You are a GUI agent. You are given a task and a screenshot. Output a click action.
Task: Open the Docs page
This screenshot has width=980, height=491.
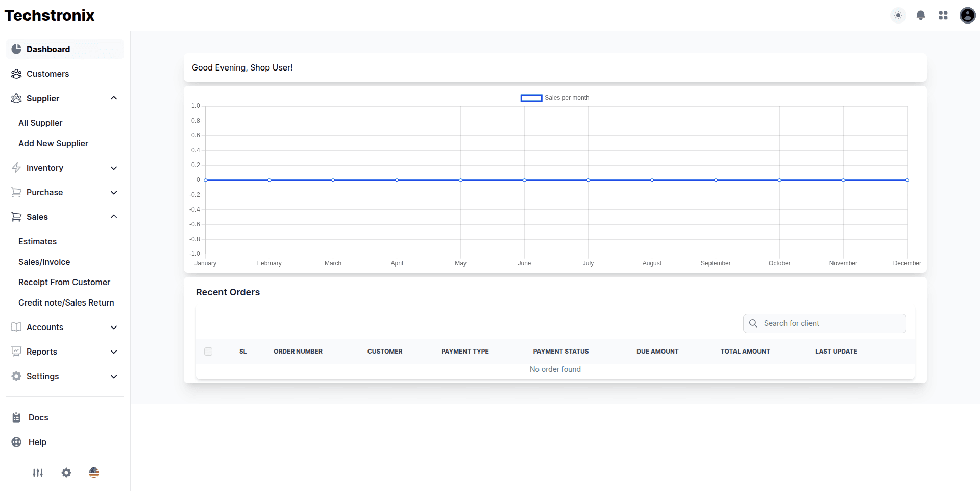[38, 417]
